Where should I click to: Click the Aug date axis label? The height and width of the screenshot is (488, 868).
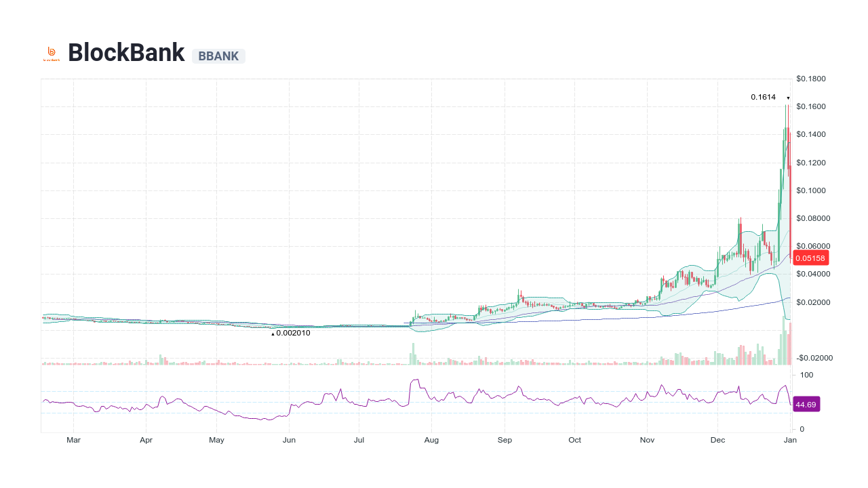(431, 440)
